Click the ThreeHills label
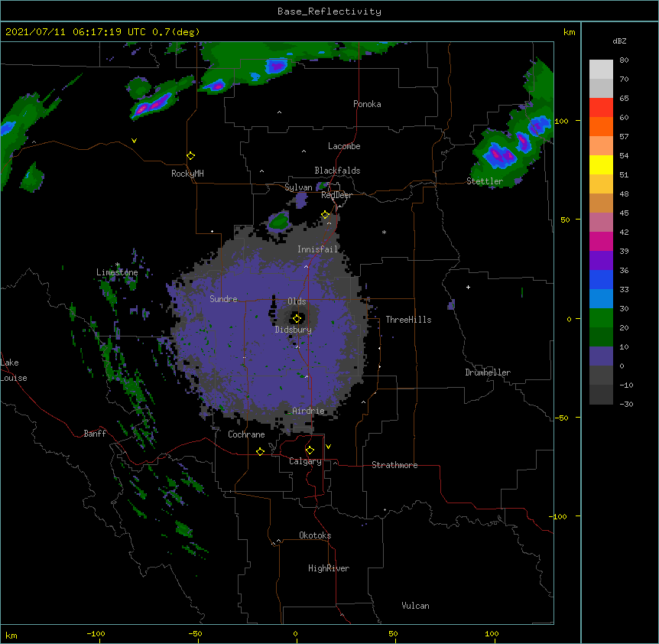This screenshot has width=659, height=644. pyautogui.click(x=408, y=320)
